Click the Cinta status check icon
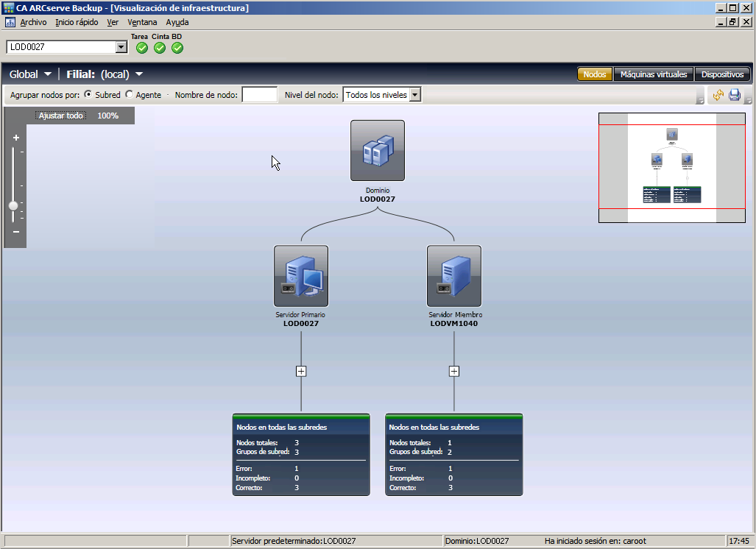Image resolution: width=756 pixels, height=549 pixels. pyautogui.click(x=160, y=48)
